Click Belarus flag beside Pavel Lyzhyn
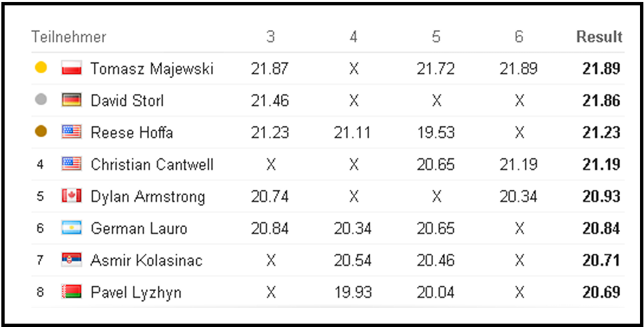The height and width of the screenshot is (327, 644). [x=71, y=292]
